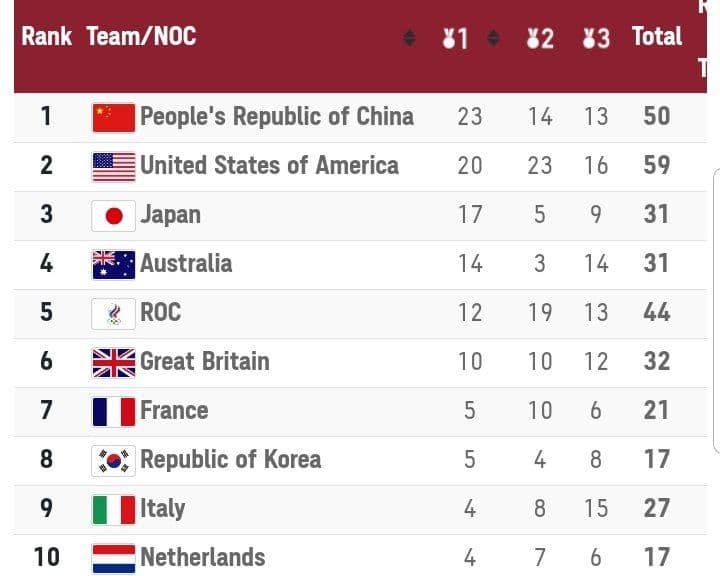Image resolution: width=720 pixels, height=576 pixels.
Task: Click the Netherlands flag icon
Action: (113, 559)
